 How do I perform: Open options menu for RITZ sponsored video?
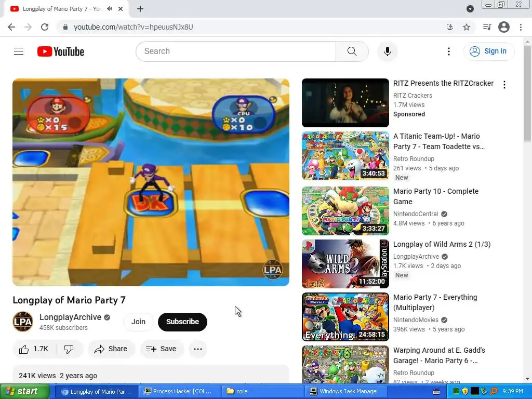click(x=504, y=85)
